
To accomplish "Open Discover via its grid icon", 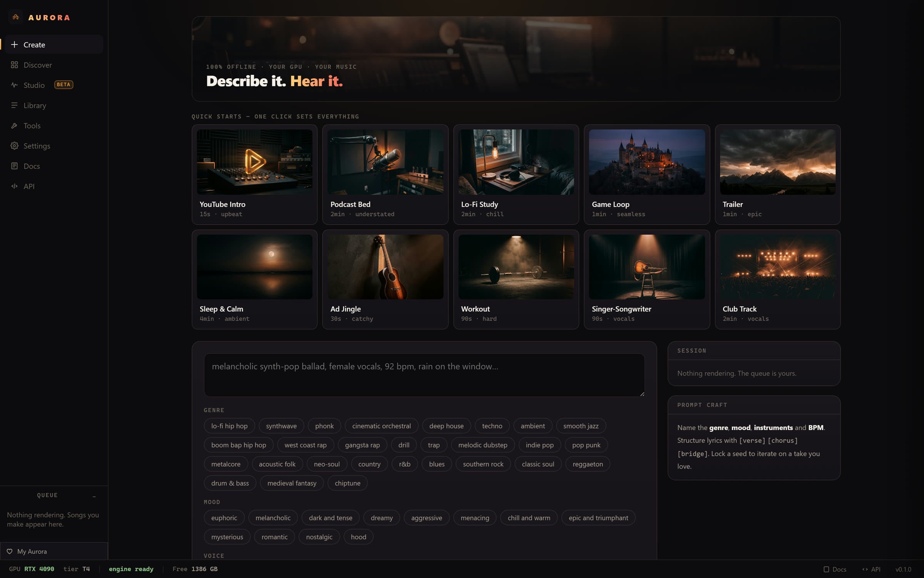I will click(x=14, y=65).
